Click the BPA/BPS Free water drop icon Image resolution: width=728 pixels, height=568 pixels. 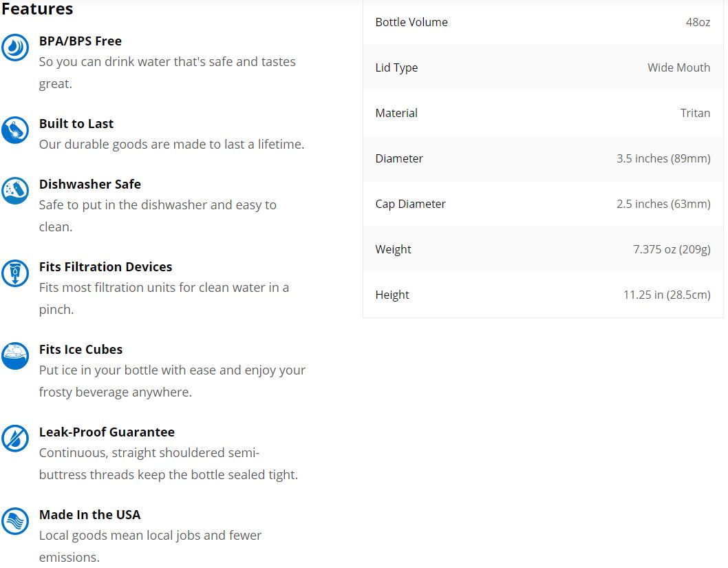click(x=15, y=48)
